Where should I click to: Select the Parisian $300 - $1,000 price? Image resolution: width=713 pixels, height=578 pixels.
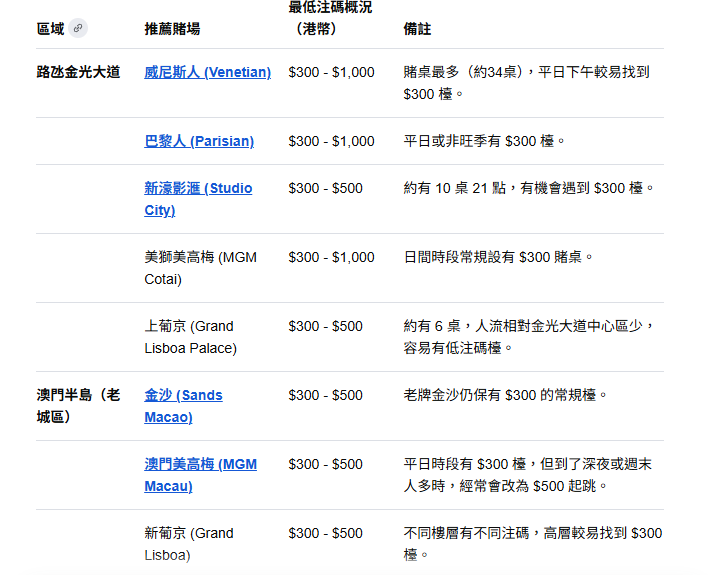331,141
